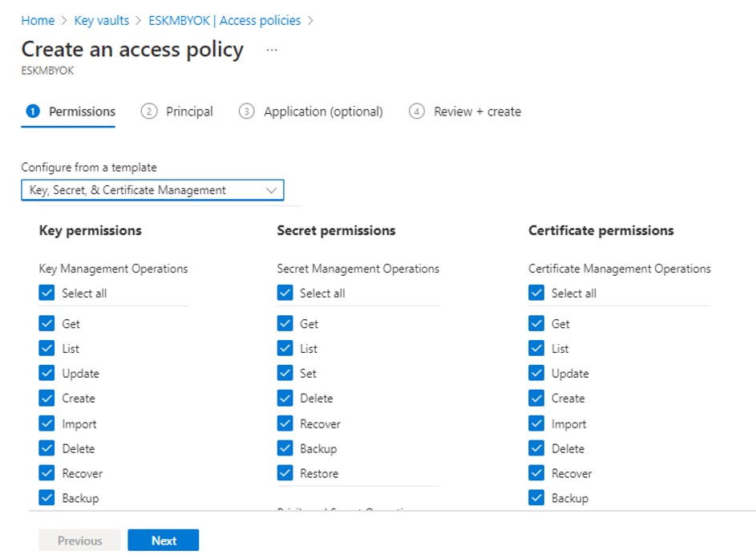Screen dimensions: 756x559
Task: Toggle Get under Certificate permissions
Action: click(x=536, y=323)
